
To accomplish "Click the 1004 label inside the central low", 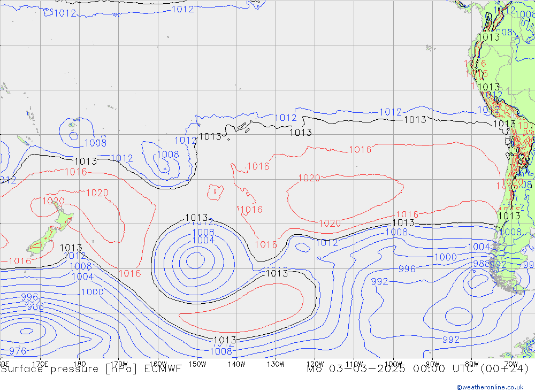I will [203, 240].
